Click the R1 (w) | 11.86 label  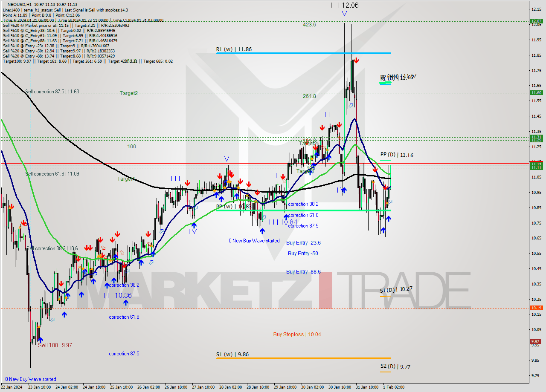click(x=234, y=49)
